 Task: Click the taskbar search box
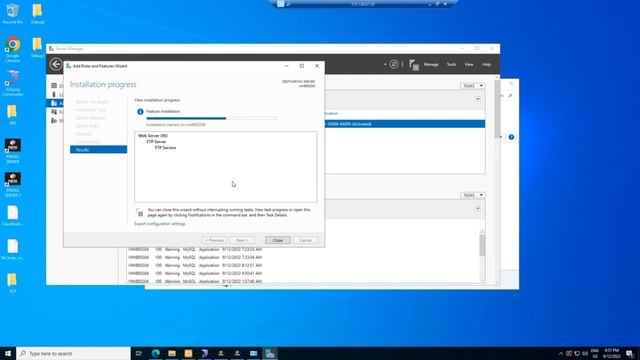(x=73, y=353)
